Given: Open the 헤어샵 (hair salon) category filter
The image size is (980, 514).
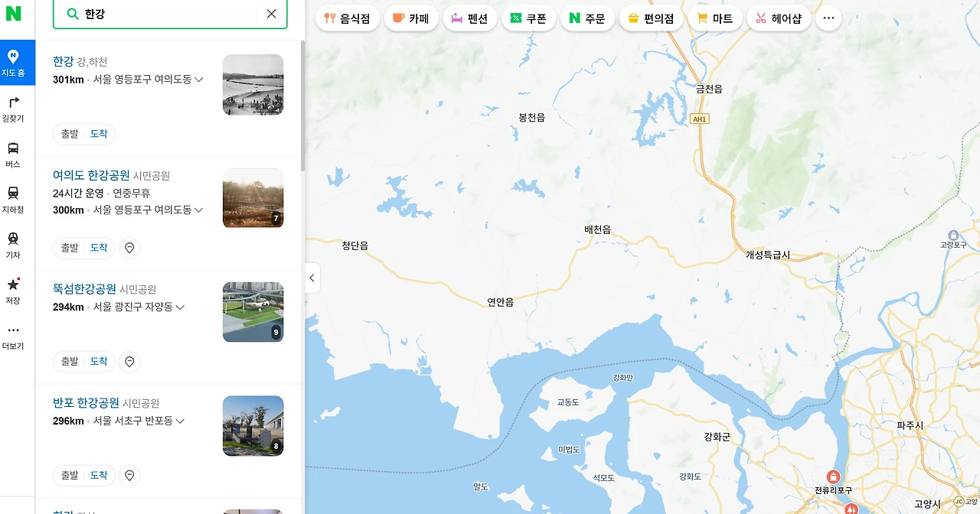Looking at the screenshot, I should [x=779, y=18].
